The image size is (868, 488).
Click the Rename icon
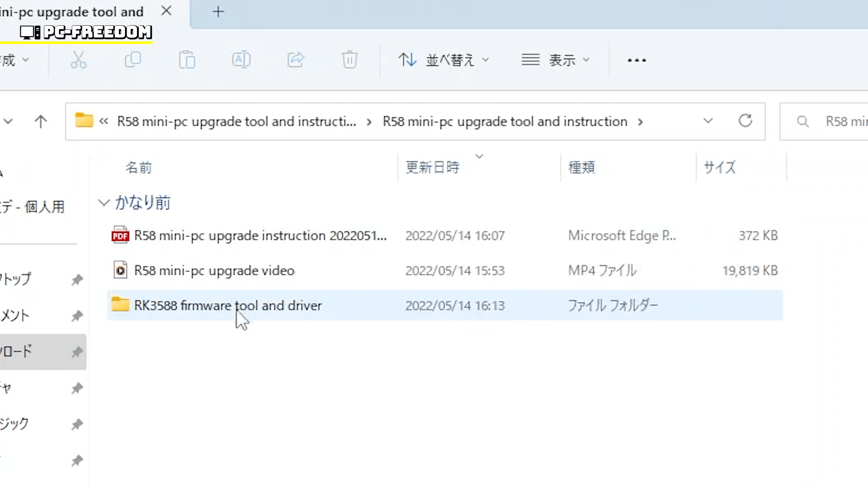pos(241,60)
